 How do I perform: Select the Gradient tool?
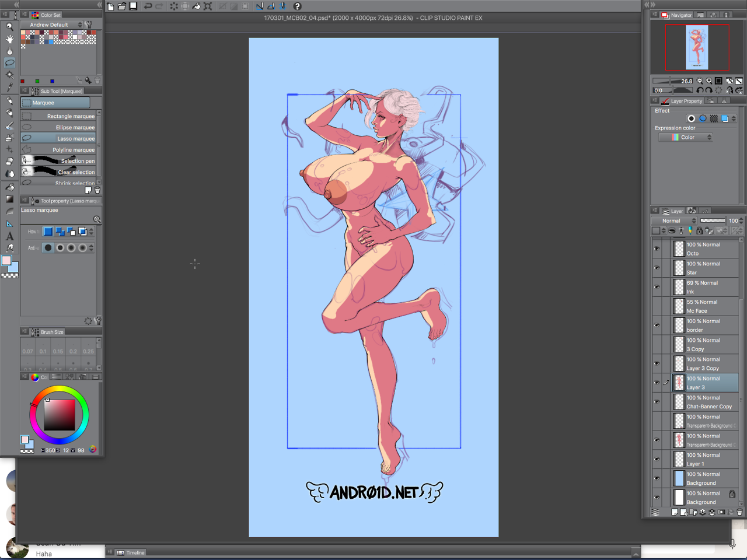pos(9,199)
